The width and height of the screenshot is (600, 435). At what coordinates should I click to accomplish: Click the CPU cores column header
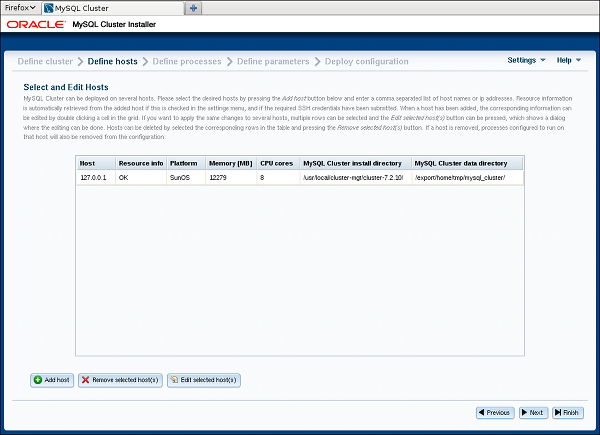[x=276, y=163]
